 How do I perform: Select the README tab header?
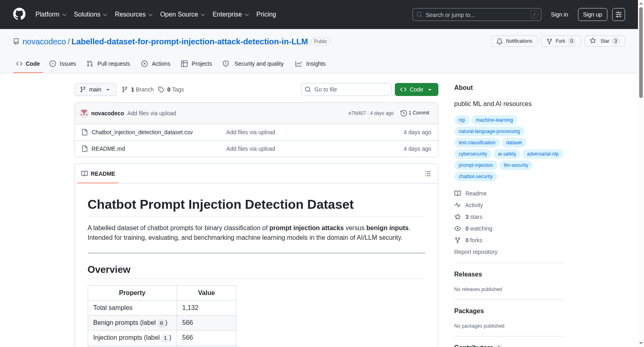tap(98, 174)
